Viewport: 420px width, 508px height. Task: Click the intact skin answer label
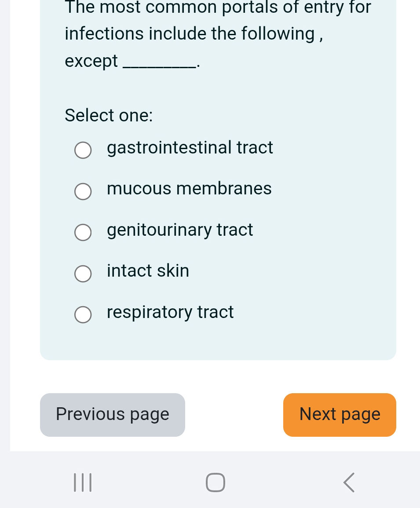pyautogui.click(x=148, y=271)
